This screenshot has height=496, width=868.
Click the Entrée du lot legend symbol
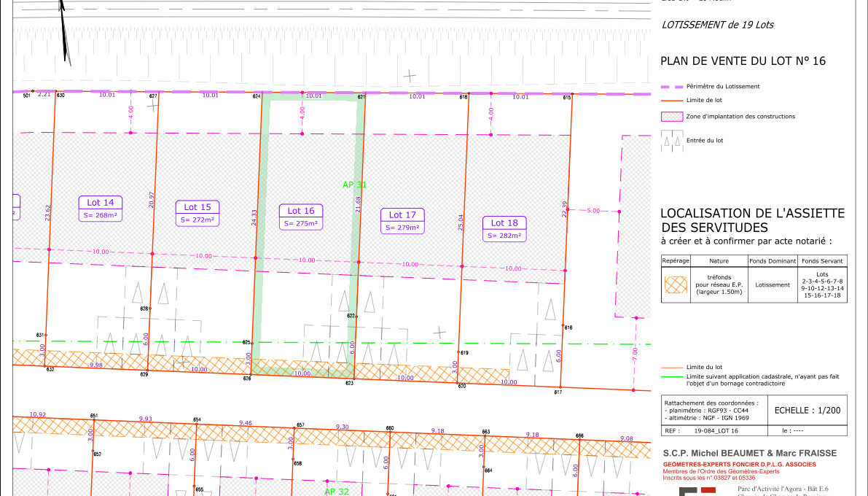672,141
